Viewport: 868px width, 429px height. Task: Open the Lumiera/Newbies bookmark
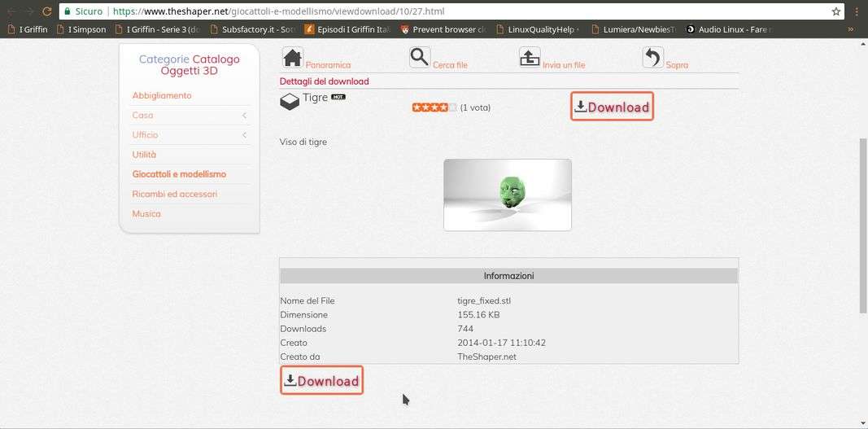click(635, 29)
